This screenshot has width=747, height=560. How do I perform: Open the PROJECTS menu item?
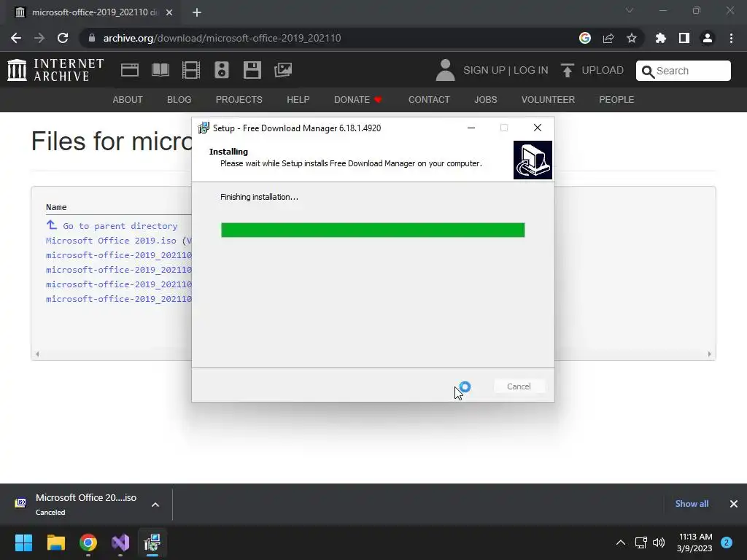(239, 99)
